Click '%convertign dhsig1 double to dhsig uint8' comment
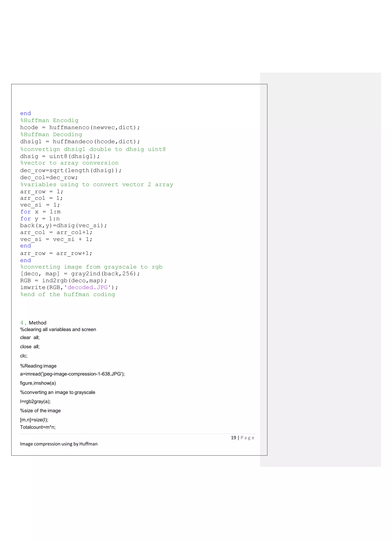This screenshot has width=392, height=540. coord(93,149)
